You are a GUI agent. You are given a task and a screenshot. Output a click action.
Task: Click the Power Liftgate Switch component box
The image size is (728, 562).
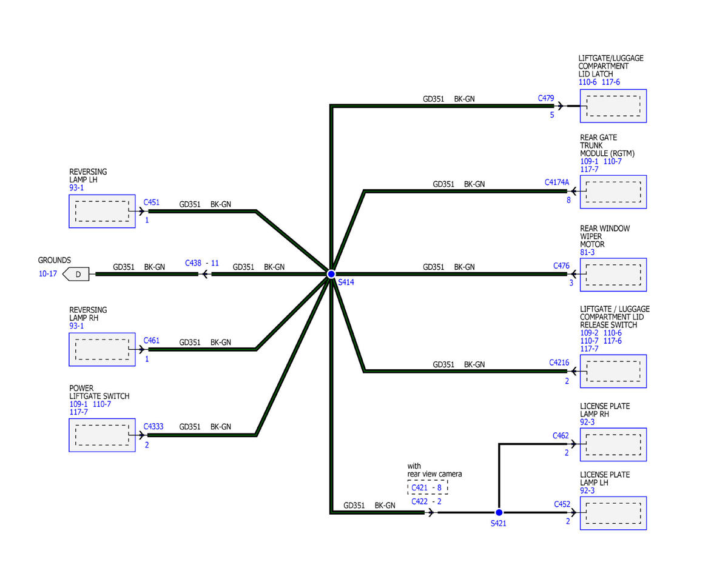tap(102, 435)
